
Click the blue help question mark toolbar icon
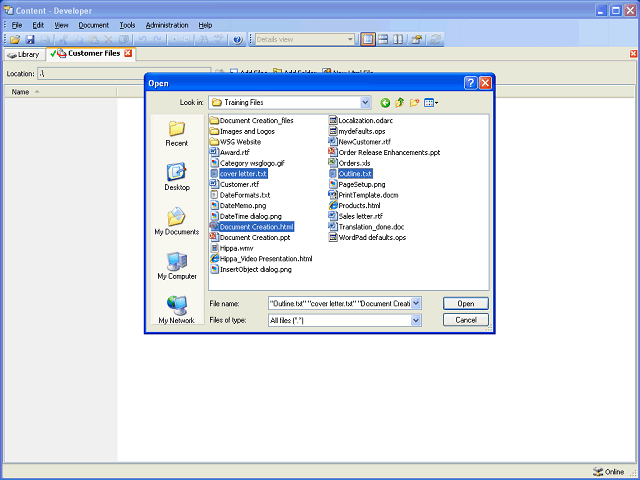[x=238, y=40]
